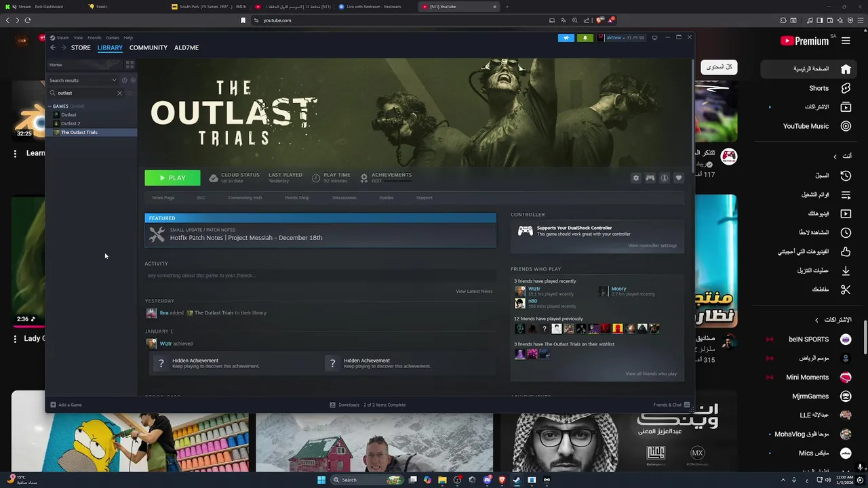Open the View menu in Steam
The height and width of the screenshot is (488, 868).
click(78, 38)
